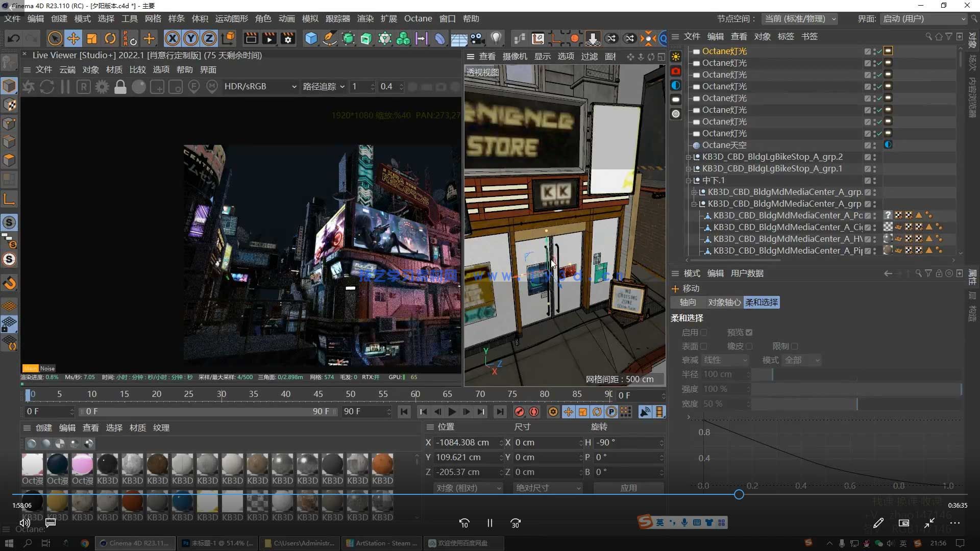Click Octane Live Viewer settings gear
This screenshot has width=980, height=551.
point(102,87)
